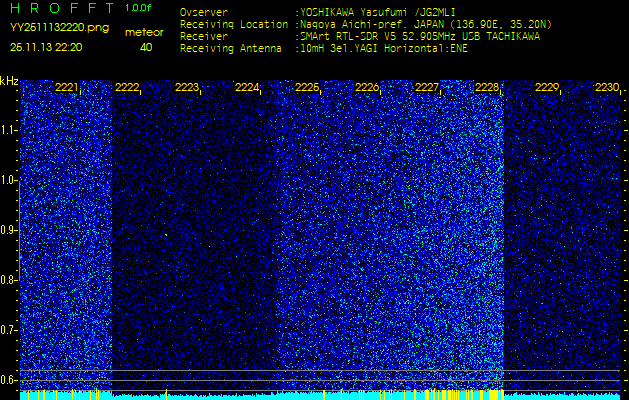This screenshot has height=400, width=629.
Task: Click the 2224 time marker
Action: tap(247, 87)
